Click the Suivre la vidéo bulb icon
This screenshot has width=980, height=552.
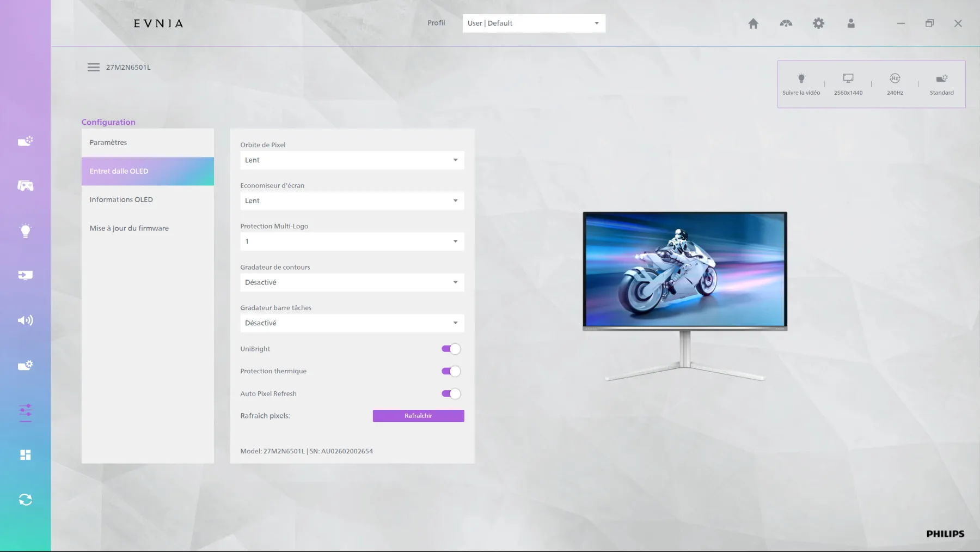(801, 78)
